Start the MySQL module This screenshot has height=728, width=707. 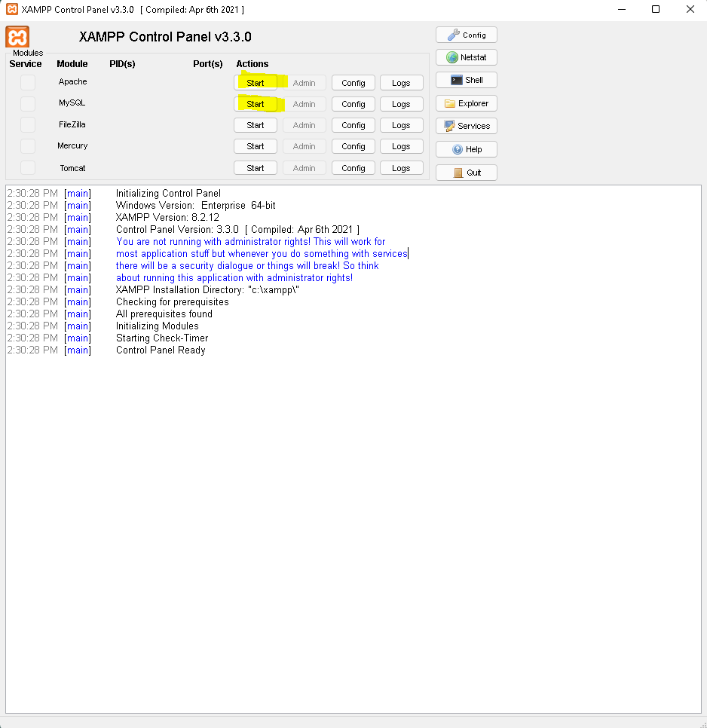point(256,104)
